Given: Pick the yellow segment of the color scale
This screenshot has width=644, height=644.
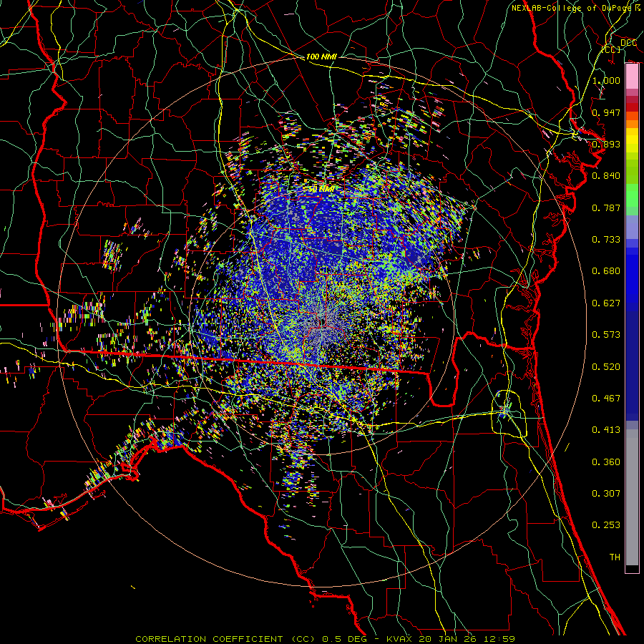Looking at the screenshot, I should (x=632, y=140).
